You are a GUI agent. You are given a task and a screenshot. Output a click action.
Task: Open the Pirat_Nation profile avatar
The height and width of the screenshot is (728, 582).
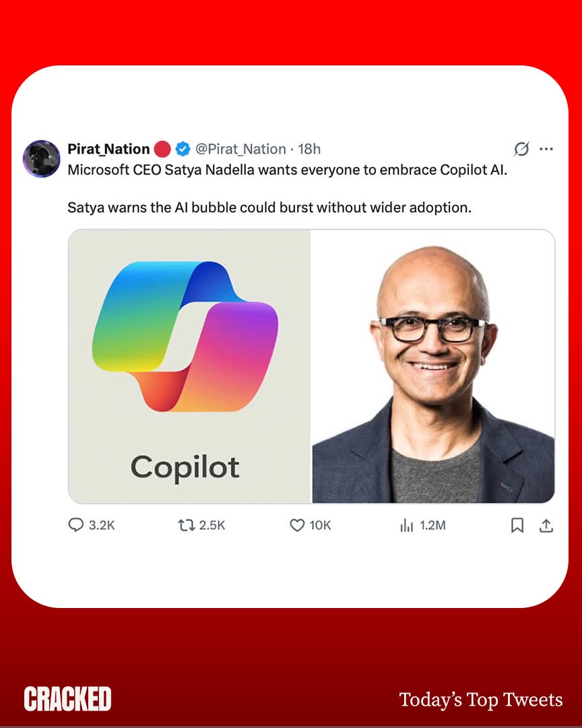click(x=42, y=159)
